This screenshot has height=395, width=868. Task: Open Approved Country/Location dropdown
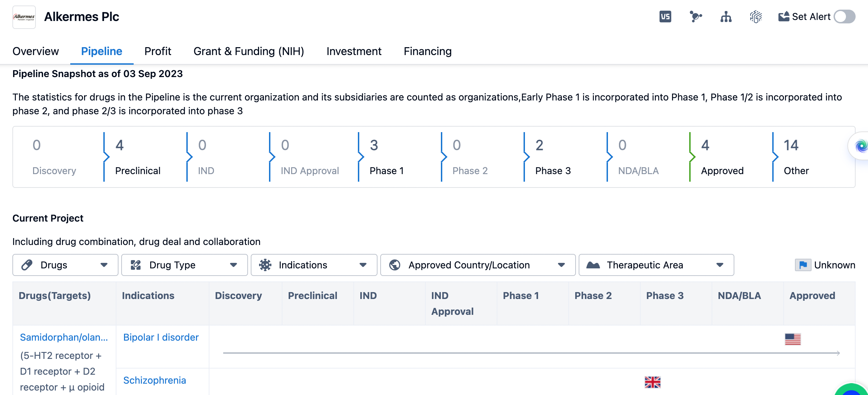tap(478, 265)
